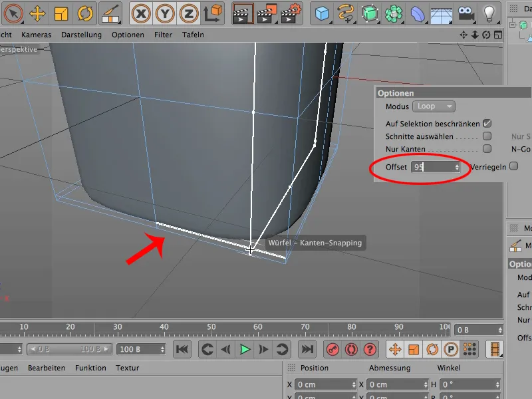Toggle position keyframe recording
The width and height of the screenshot is (532, 399).
[x=395, y=349]
